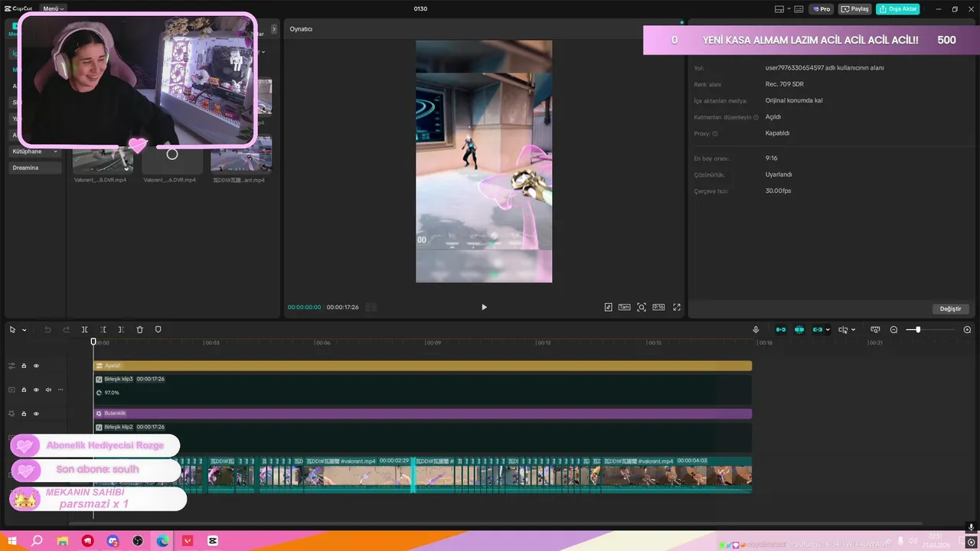Select the Bulanıklık effect clip

423,413
